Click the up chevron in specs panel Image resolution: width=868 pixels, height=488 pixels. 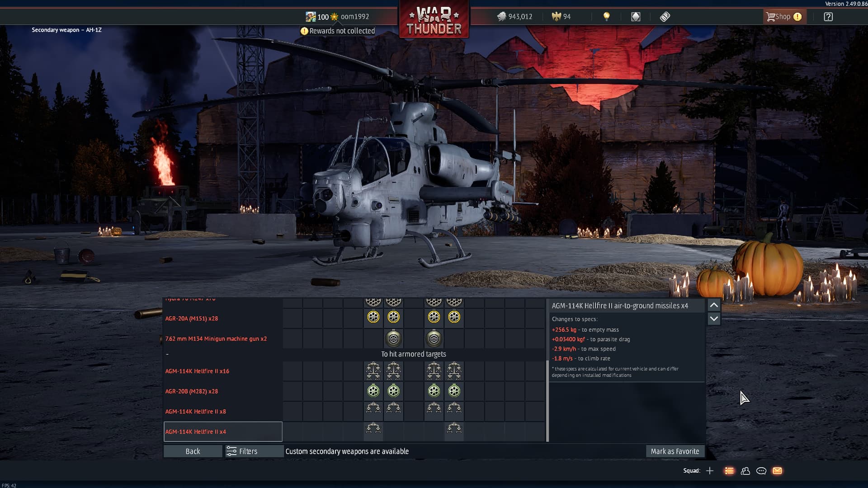tap(714, 305)
